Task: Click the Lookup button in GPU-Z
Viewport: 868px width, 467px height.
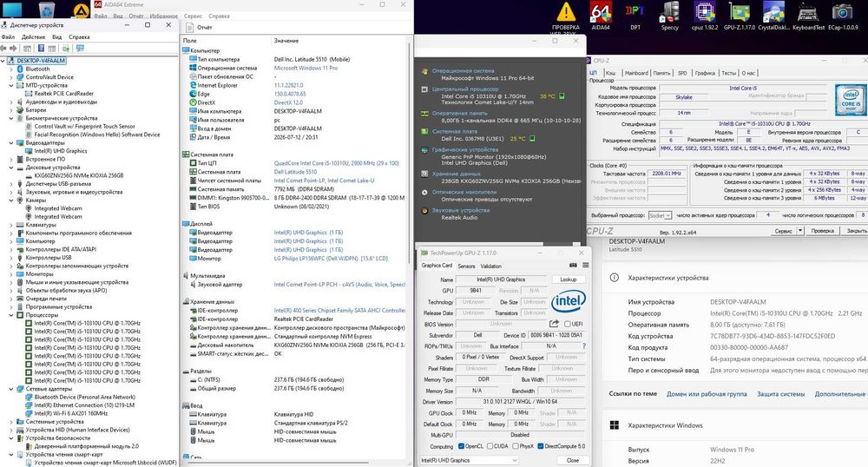Action: (x=568, y=280)
